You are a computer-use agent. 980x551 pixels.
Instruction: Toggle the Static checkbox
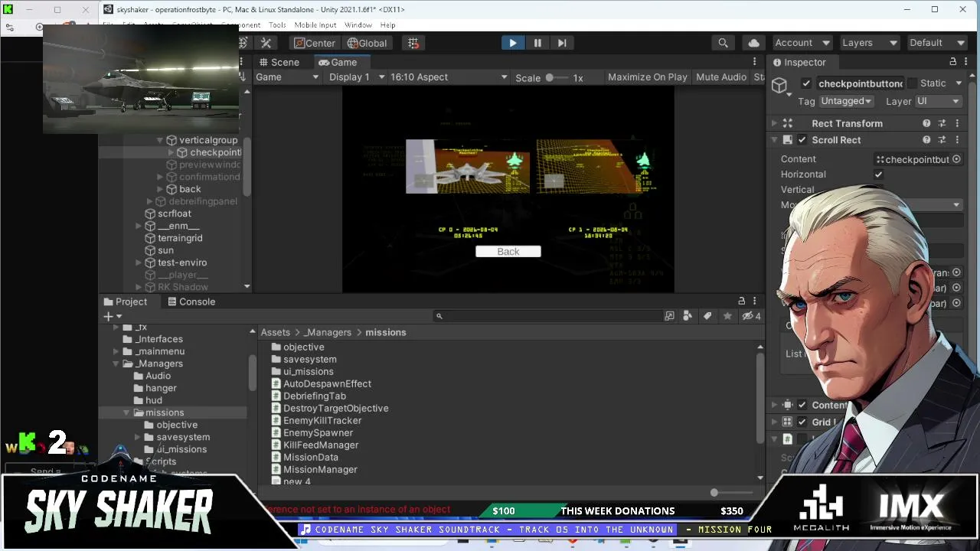912,83
